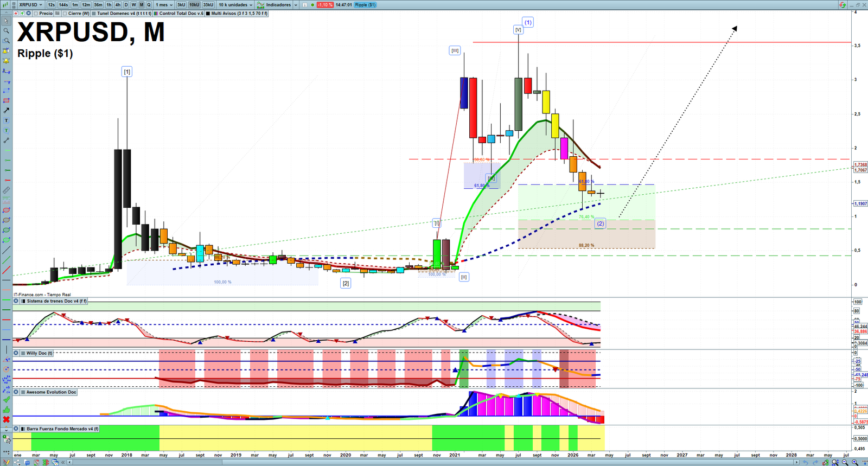The image size is (868, 466).
Task: Pick the red diagonal line tool
Action: [6, 270]
